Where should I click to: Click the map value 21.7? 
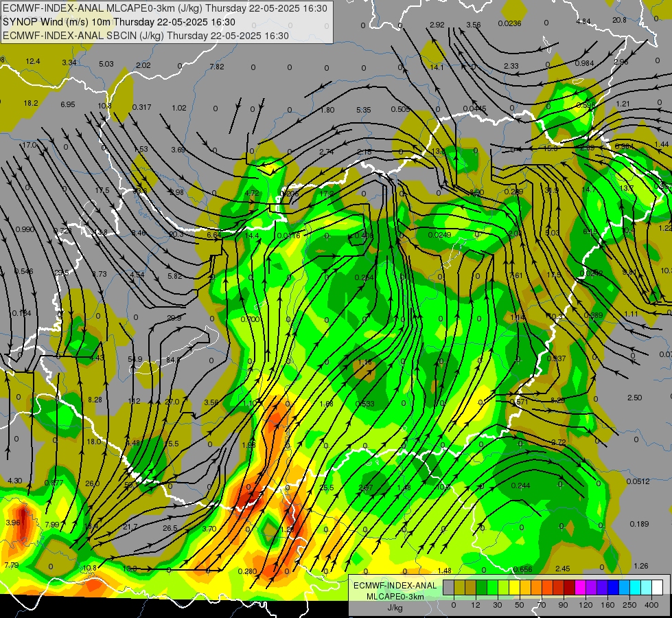tap(130, 527)
